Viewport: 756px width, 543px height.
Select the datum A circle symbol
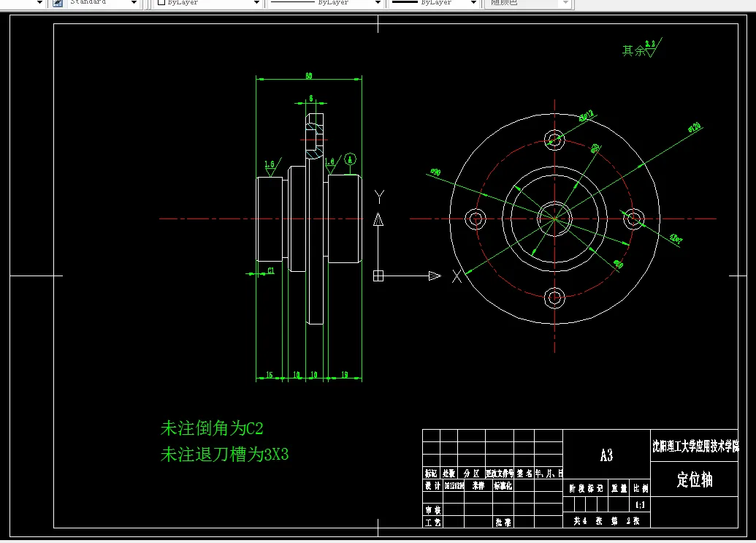pos(351,159)
